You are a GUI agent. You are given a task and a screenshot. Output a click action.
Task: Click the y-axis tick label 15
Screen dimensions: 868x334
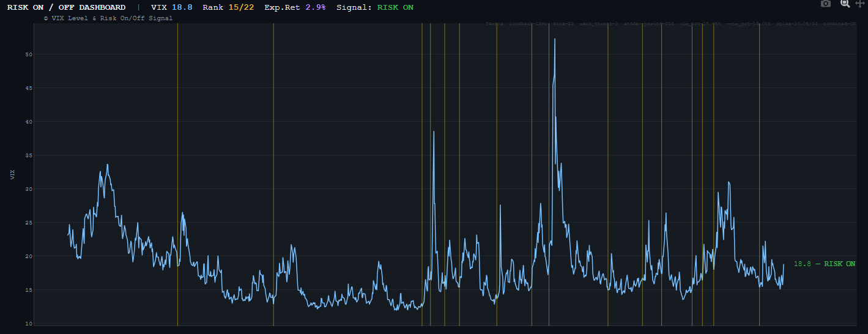28,290
